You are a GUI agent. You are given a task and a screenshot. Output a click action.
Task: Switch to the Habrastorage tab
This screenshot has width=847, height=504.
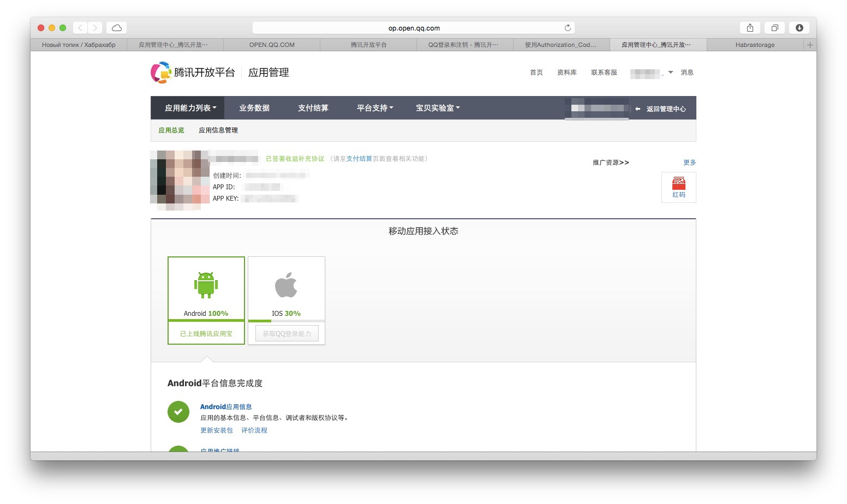point(755,45)
